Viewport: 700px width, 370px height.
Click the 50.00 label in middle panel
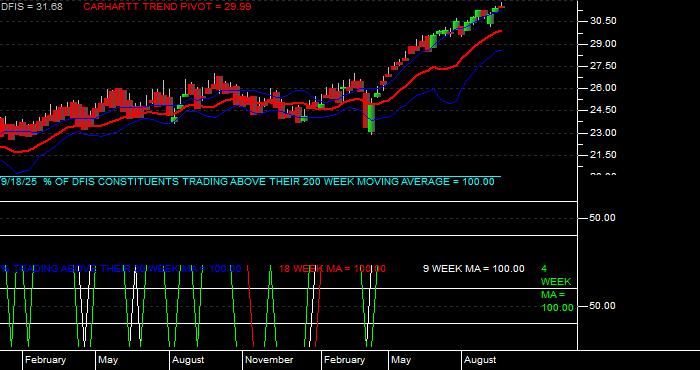pyautogui.click(x=602, y=218)
